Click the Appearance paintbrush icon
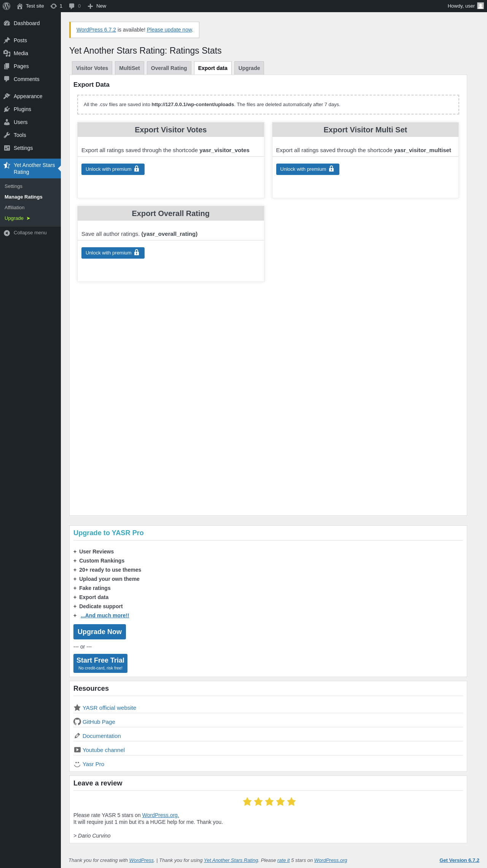Image resolution: width=487 pixels, height=868 pixels. 7,96
